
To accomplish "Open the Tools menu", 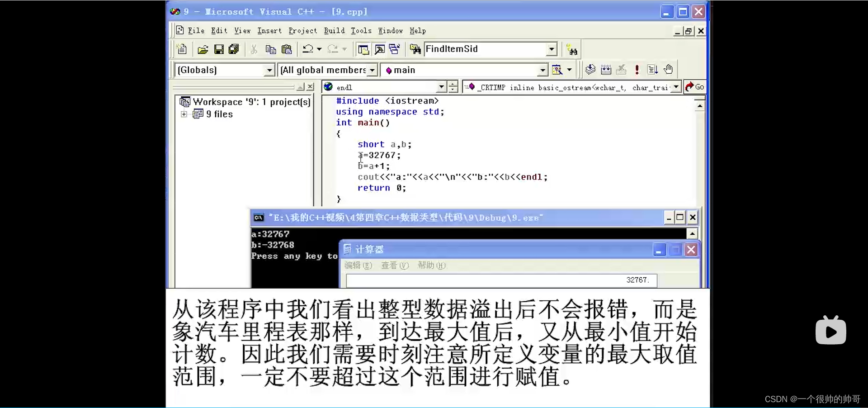I will click(361, 31).
